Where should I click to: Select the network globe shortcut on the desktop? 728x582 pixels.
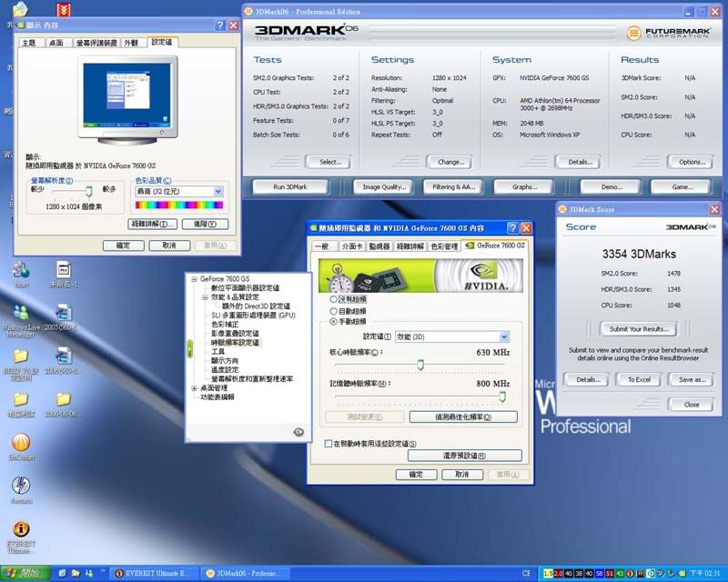point(21,274)
